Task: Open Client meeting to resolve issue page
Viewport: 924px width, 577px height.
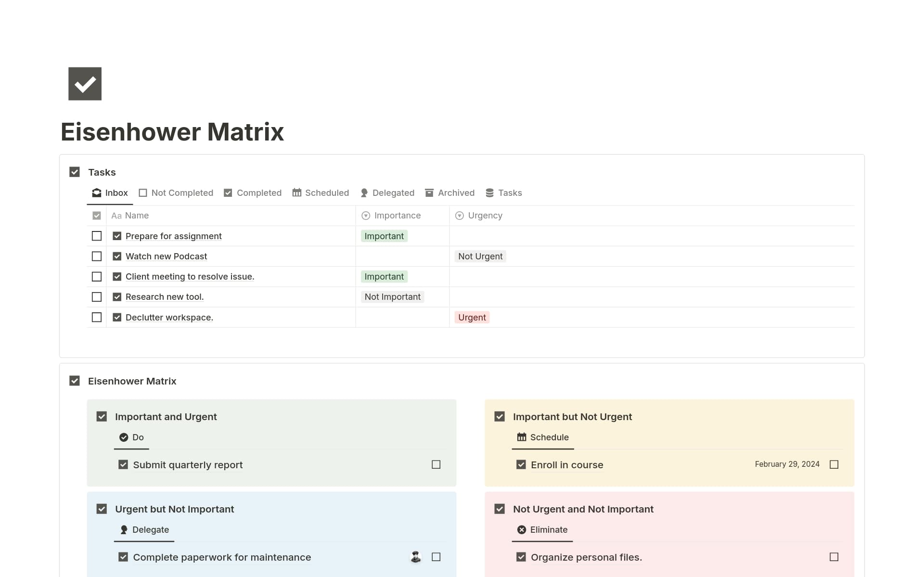Action: (190, 277)
